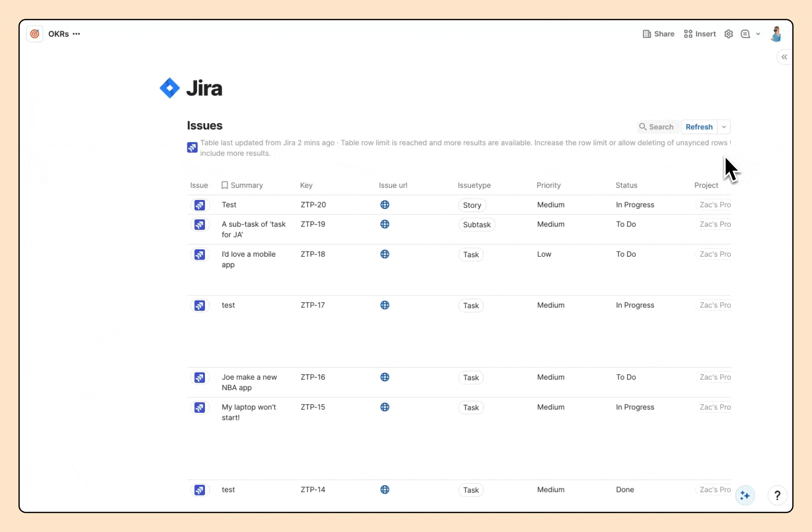Viewport: 812px width, 532px height.
Task: Select the ZTP-16 key cell
Action: click(x=313, y=377)
